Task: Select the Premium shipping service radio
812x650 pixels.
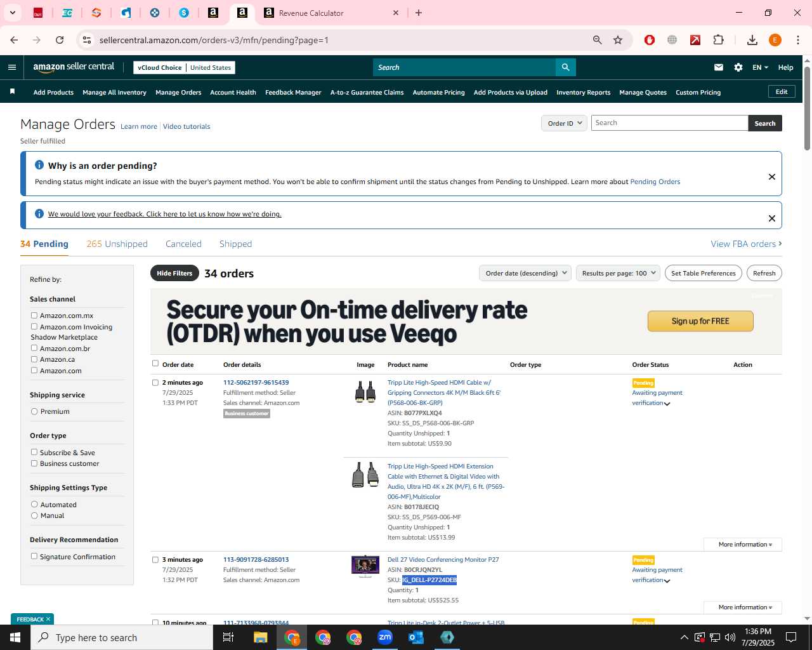Action: pyautogui.click(x=34, y=411)
